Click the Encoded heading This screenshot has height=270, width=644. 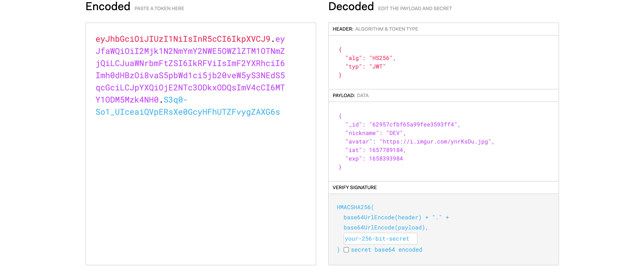(x=108, y=6)
